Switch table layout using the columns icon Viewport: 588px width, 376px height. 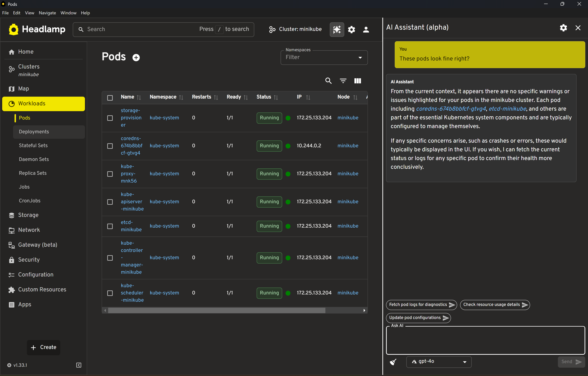tap(358, 81)
